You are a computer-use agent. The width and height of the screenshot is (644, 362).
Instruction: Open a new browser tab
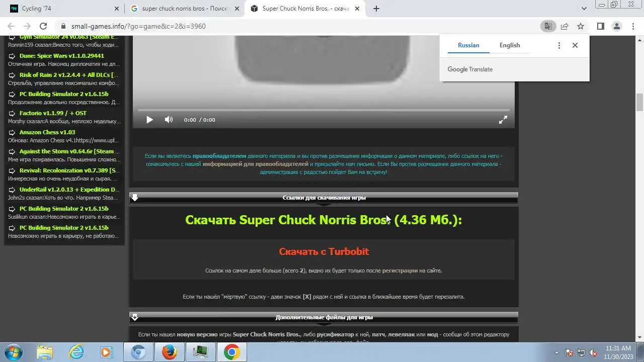point(376,9)
